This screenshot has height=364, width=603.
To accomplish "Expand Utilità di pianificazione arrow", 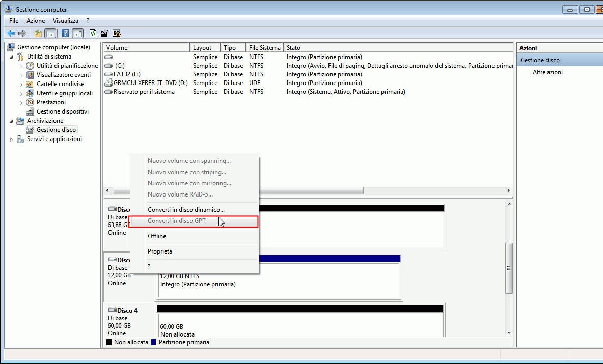I will [x=21, y=66].
